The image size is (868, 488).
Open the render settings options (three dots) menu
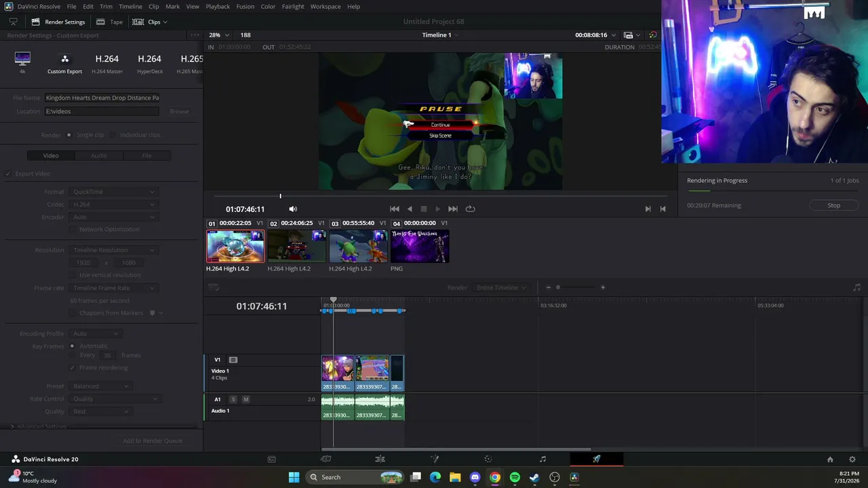(x=195, y=35)
